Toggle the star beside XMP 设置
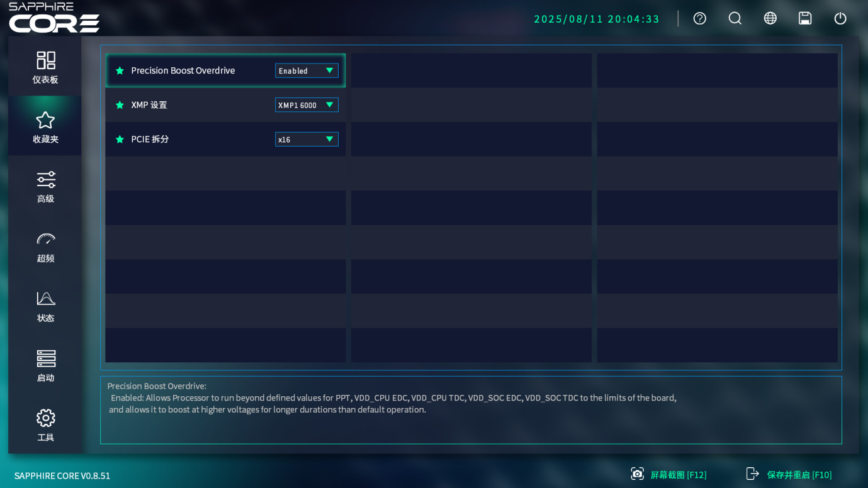Viewport: 868px width, 488px height. tap(120, 105)
